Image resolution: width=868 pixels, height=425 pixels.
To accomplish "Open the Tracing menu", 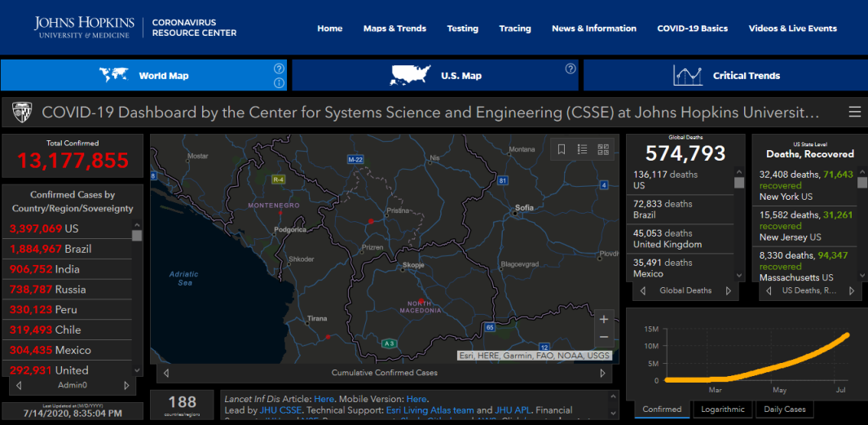I will pos(515,29).
